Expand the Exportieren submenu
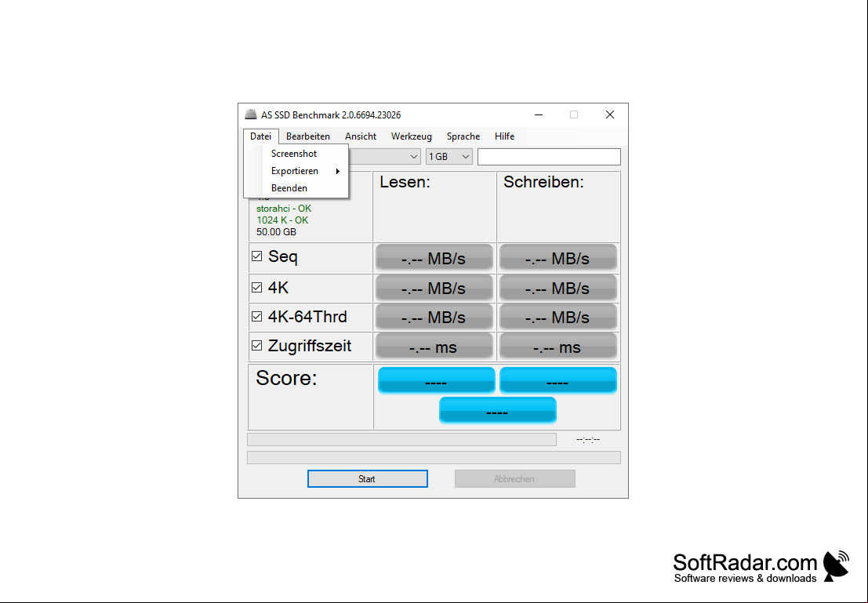Image resolution: width=868 pixels, height=603 pixels. 296,170
